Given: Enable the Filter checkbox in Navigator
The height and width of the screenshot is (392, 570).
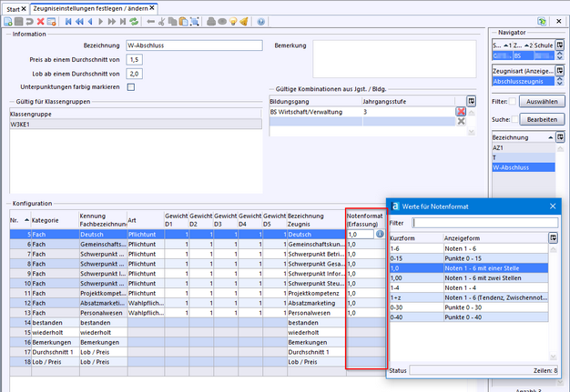Looking at the screenshot, I should pos(514,103).
